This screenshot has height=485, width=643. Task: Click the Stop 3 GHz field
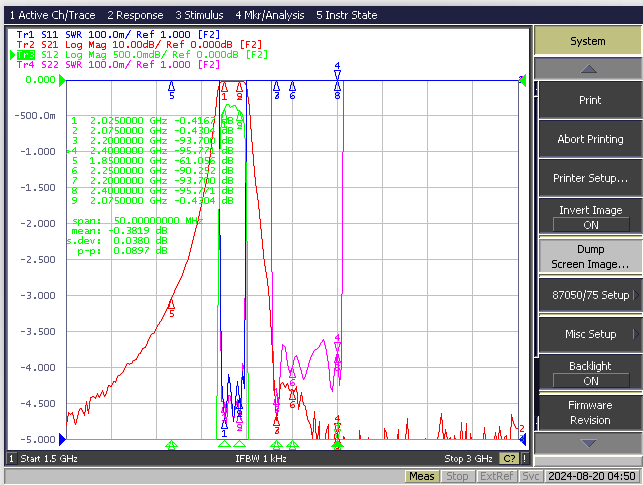point(468,458)
